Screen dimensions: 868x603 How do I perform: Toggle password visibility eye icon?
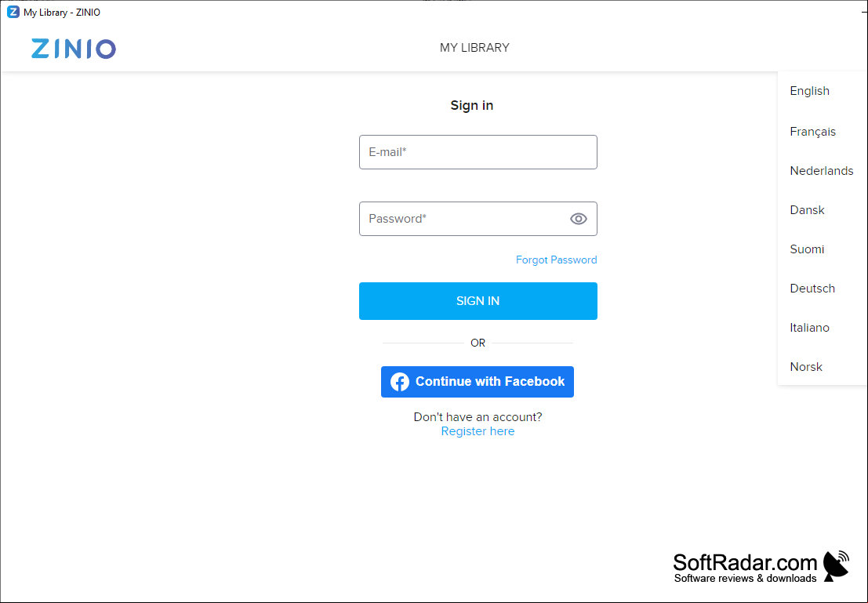[579, 219]
